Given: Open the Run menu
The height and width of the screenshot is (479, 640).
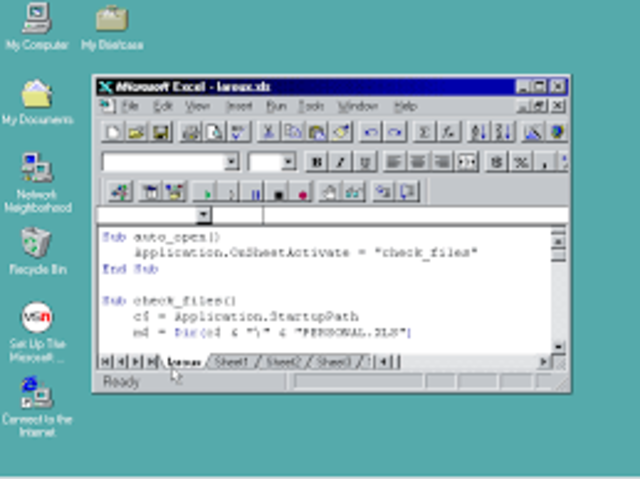Looking at the screenshot, I should [276, 106].
